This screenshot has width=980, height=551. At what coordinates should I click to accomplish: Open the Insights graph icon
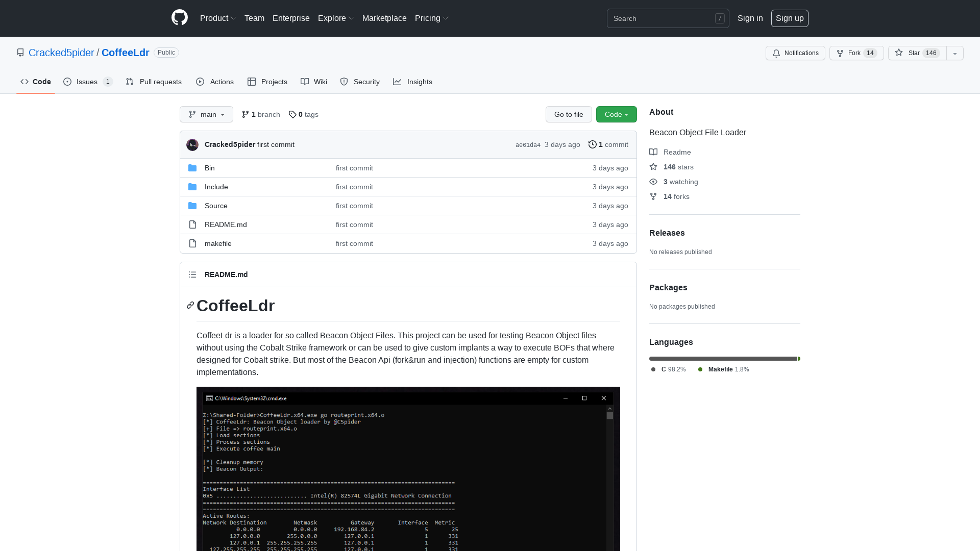pos(398,82)
